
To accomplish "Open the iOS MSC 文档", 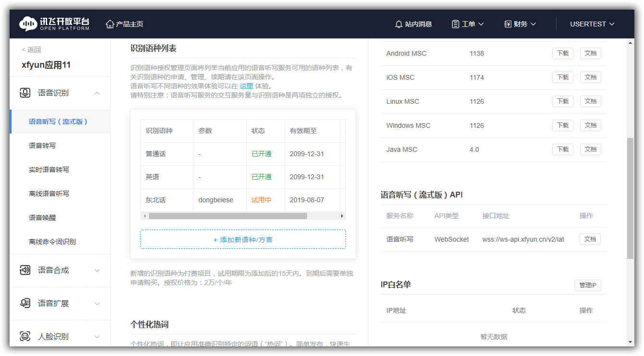I will 591,77.
